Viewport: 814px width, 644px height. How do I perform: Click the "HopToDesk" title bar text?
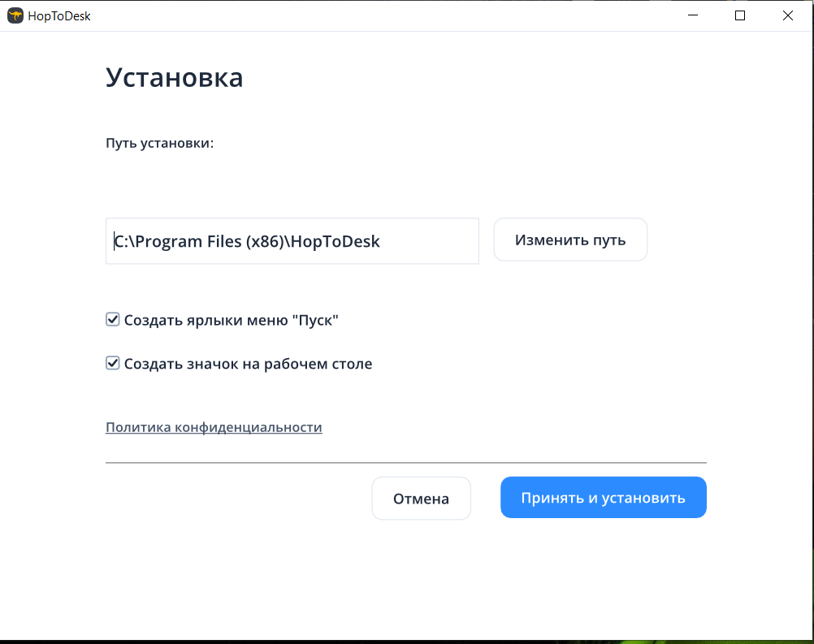[59, 16]
